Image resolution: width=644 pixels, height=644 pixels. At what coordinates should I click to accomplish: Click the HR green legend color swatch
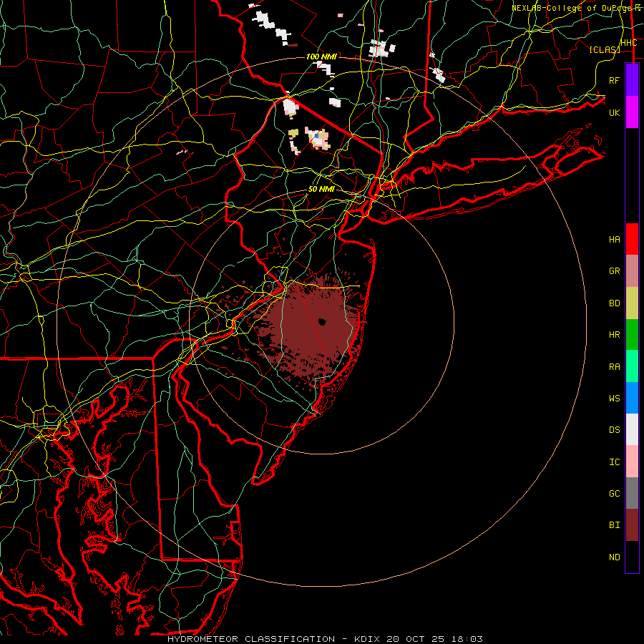632,335
